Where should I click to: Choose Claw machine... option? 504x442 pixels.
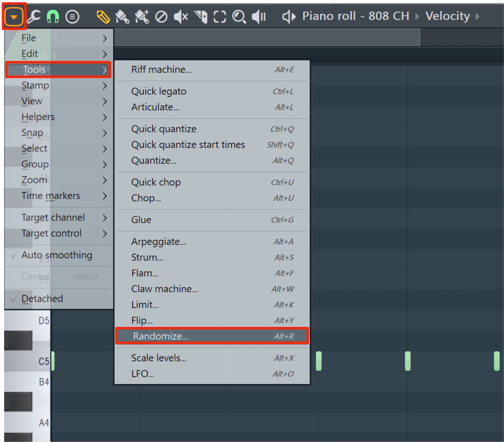(x=212, y=289)
